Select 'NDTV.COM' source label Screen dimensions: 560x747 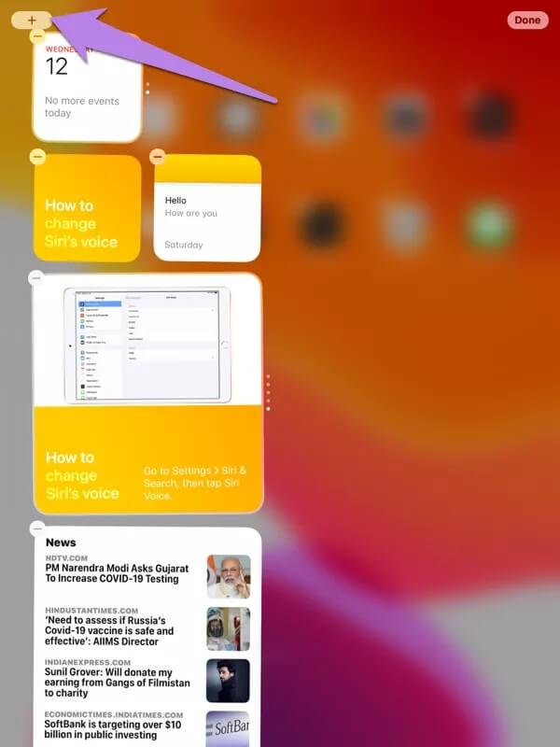[66, 557]
